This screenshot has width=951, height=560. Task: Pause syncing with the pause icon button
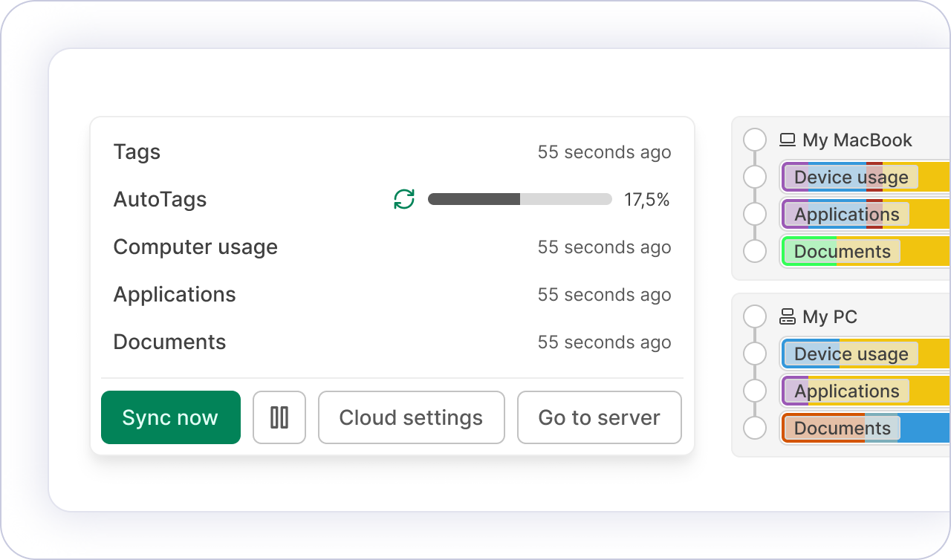click(x=279, y=417)
